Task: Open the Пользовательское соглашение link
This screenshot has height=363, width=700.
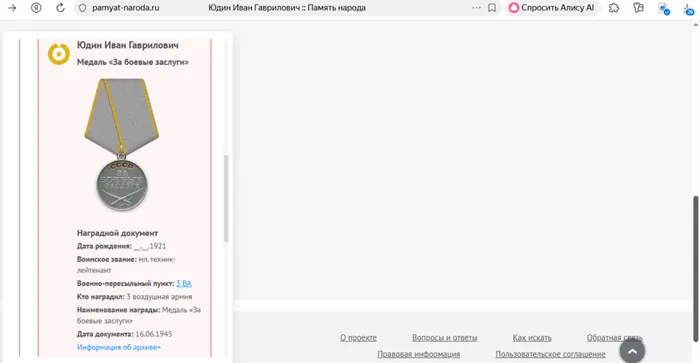Action: [x=550, y=354]
